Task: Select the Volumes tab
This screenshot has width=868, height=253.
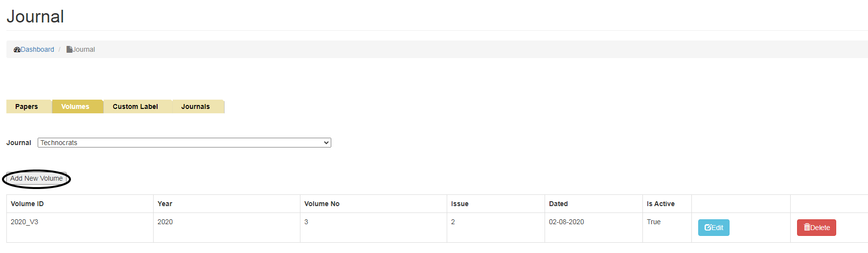Action: tap(75, 106)
